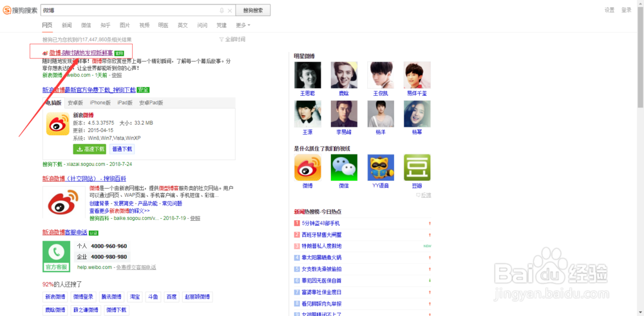This screenshot has height=316, width=644.
Task: Select the 安卓版 download tab
Action: pos(75,103)
